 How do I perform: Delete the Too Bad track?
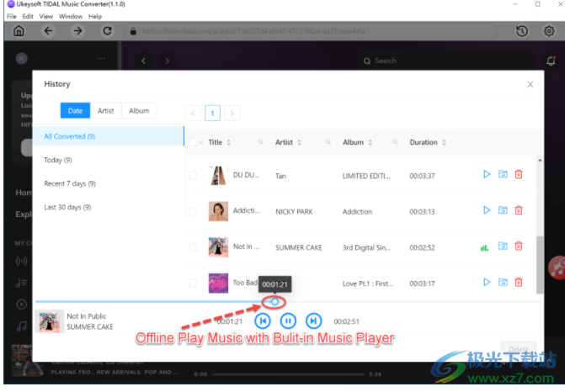click(x=519, y=282)
